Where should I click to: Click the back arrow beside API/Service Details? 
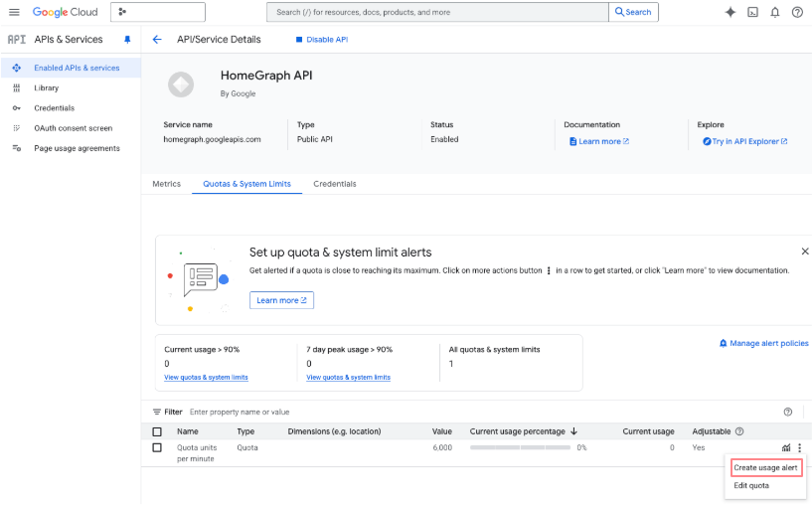[x=157, y=40]
